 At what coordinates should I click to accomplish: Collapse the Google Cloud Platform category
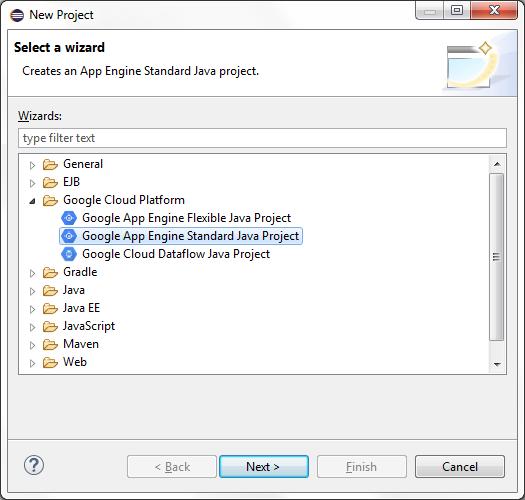coord(32,201)
